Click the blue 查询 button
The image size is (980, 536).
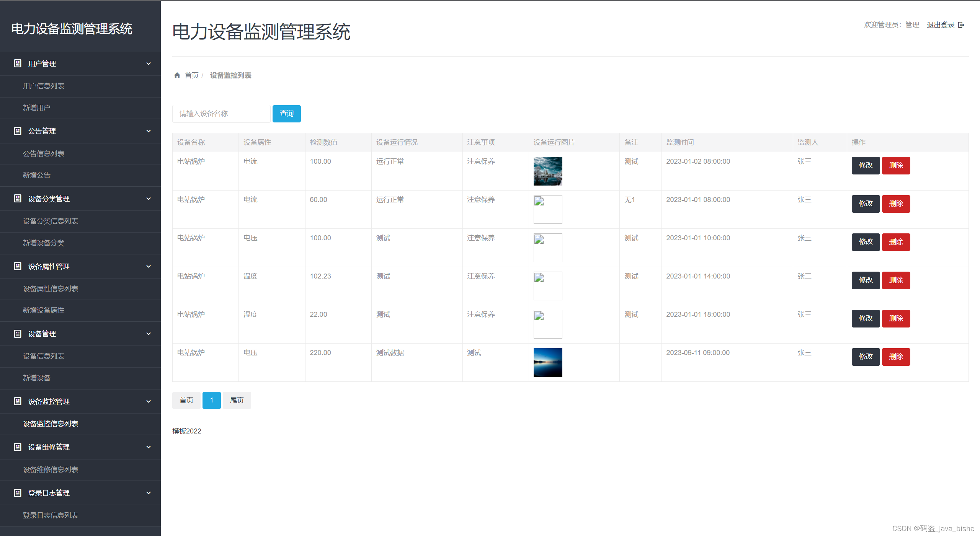pyautogui.click(x=286, y=114)
